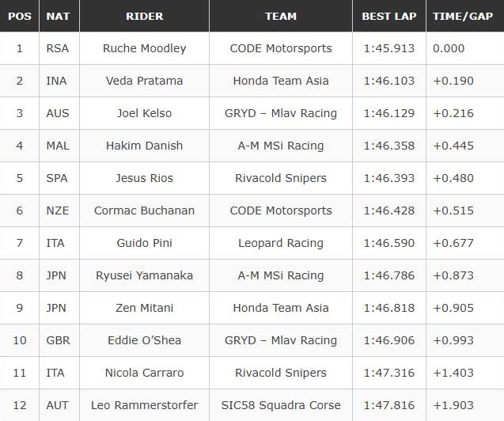Select Zen Mitani in the table
This screenshot has height=421, width=504.
(144, 308)
